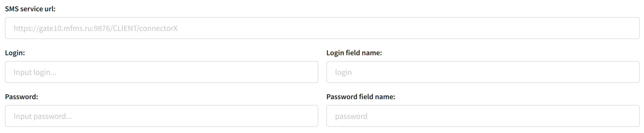
Task: Click the 'SMS service url:' label
Action: point(30,9)
